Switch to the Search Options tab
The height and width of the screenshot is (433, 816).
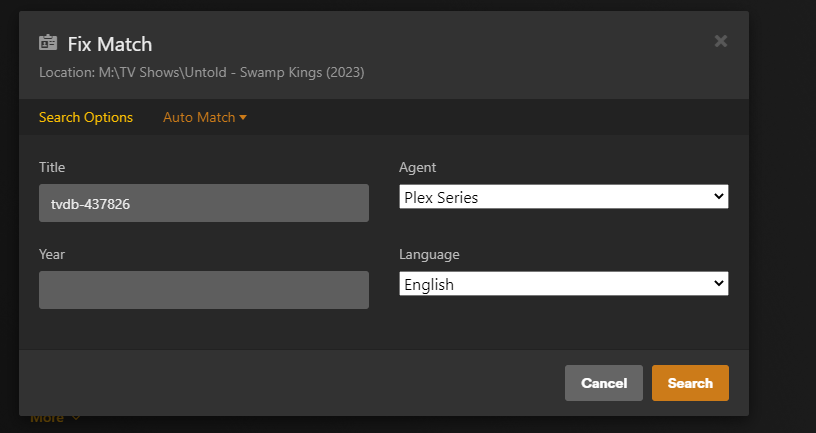tap(86, 117)
